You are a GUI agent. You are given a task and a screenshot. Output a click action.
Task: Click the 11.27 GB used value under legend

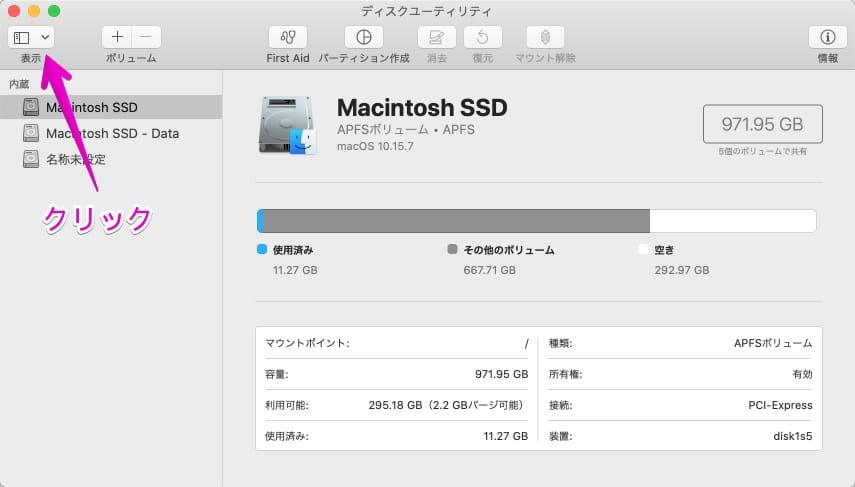point(295,270)
